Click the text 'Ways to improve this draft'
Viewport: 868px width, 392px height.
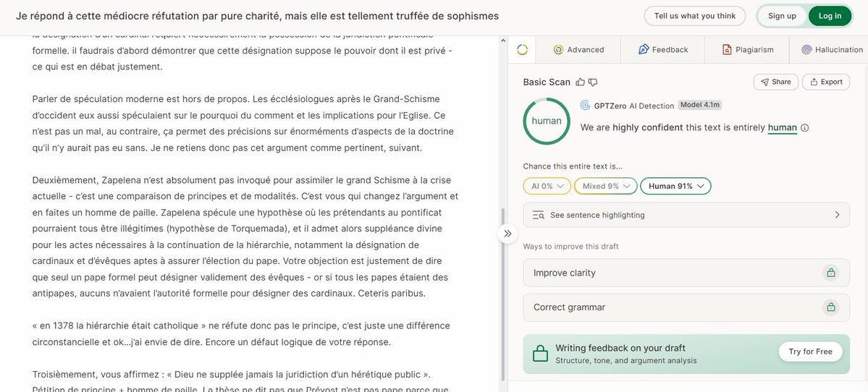pyautogui.click(x=570, y=247)
